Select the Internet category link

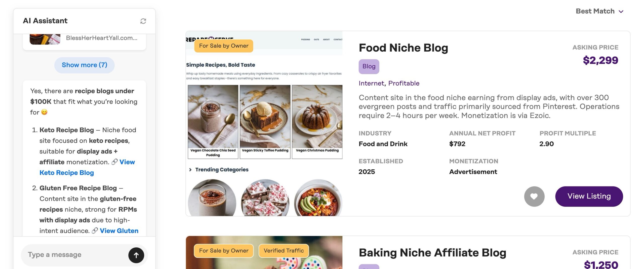[x=371, y=83]
